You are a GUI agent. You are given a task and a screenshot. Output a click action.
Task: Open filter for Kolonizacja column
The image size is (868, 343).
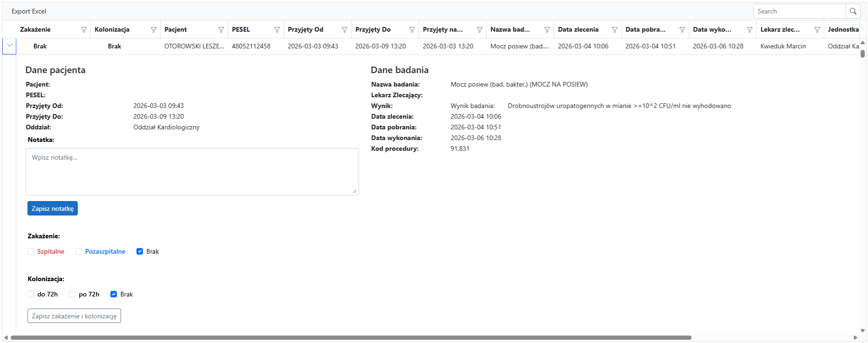click(154, 30)
